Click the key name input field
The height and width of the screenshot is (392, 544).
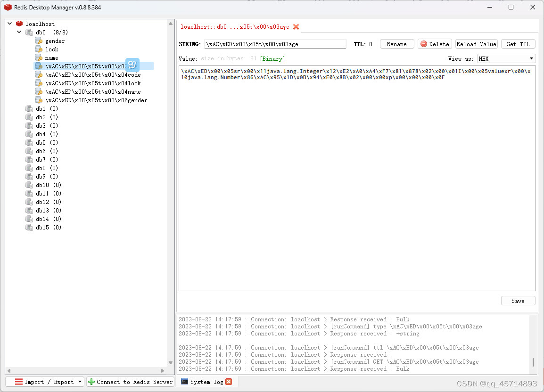[x=275, y=44]
